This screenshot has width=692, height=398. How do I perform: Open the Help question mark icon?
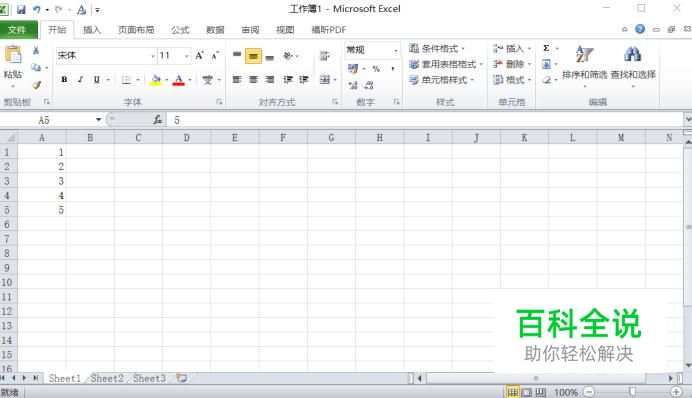click(x=640, y=29)
